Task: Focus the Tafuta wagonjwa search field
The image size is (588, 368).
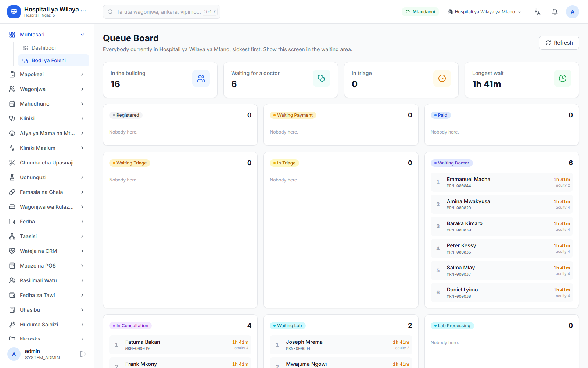Action: 162,12
